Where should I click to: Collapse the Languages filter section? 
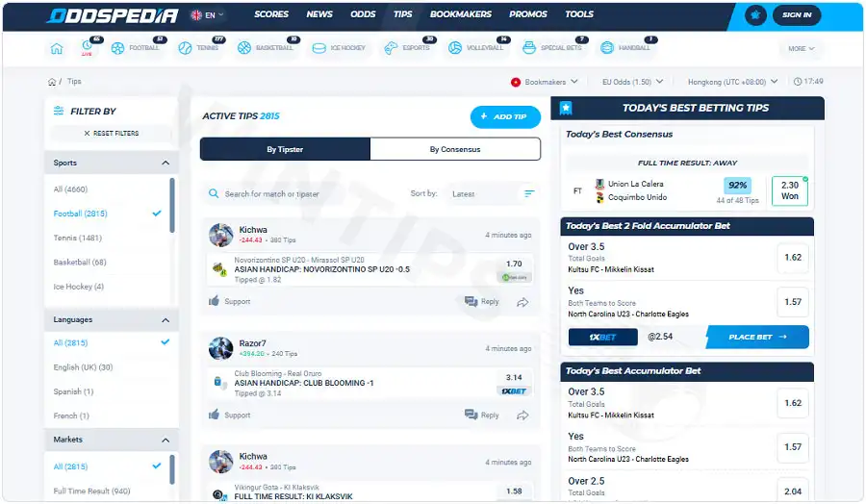166,320
